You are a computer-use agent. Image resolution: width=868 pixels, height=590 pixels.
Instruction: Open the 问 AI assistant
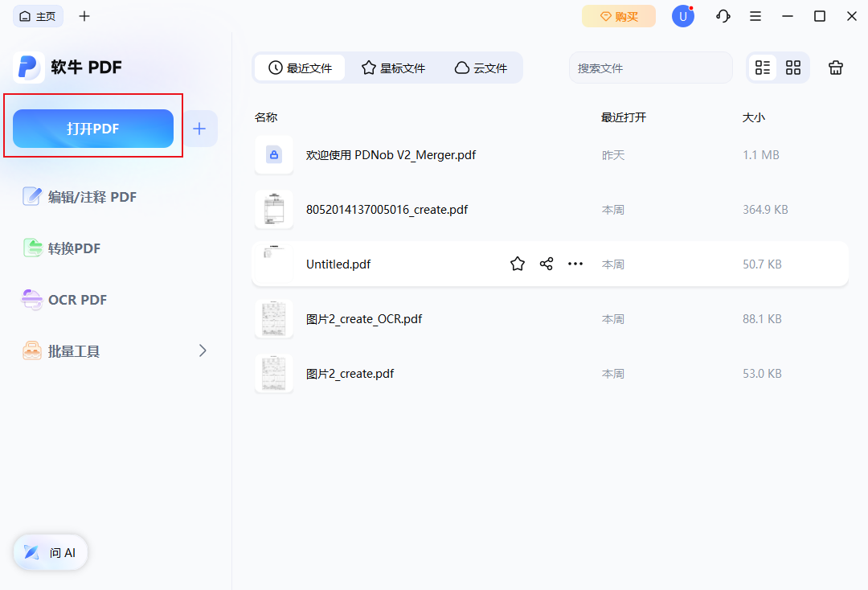[51, 552]
